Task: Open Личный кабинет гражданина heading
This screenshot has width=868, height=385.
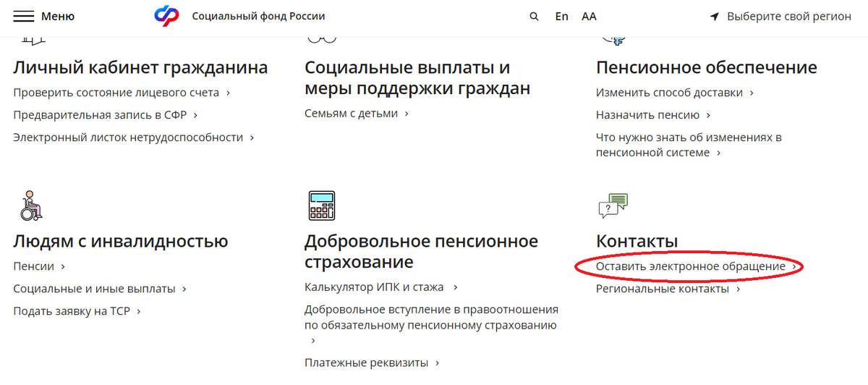Action: click(x=140, y=68)
